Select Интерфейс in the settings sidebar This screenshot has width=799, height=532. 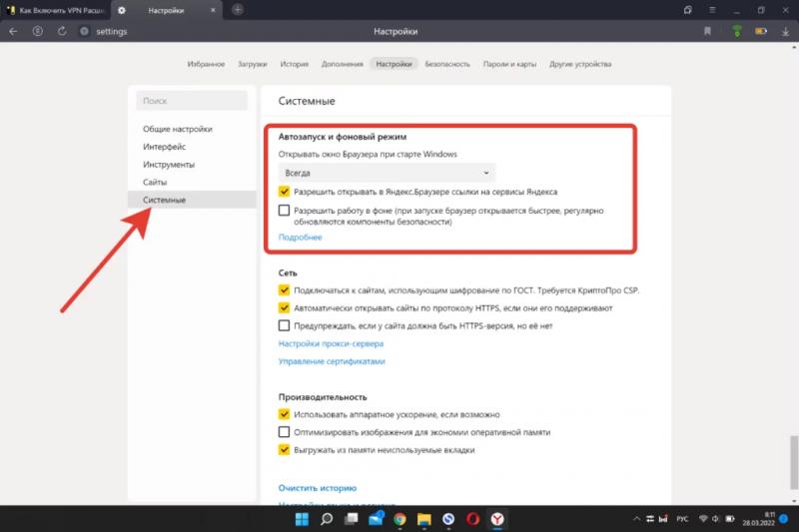point(164,147)
